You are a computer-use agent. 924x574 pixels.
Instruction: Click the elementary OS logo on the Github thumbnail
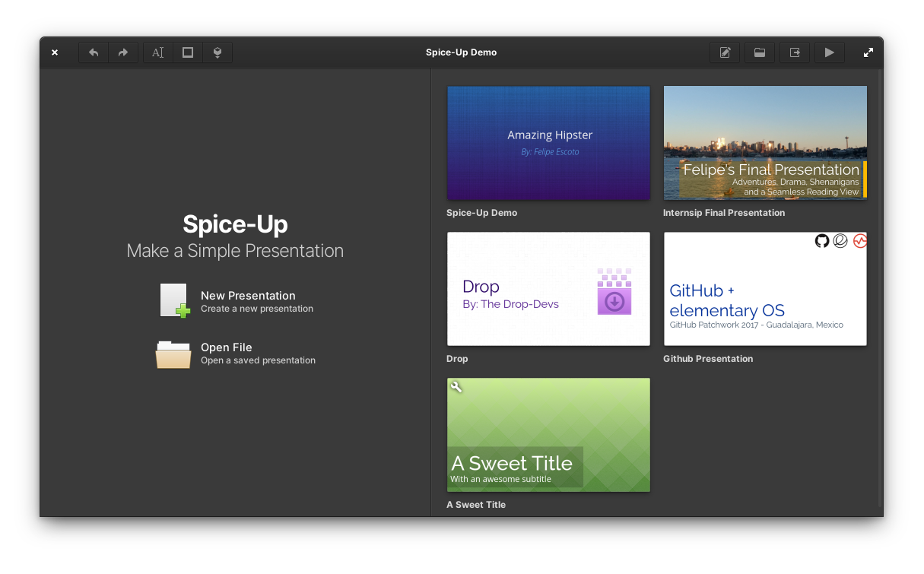pos(840,241)
